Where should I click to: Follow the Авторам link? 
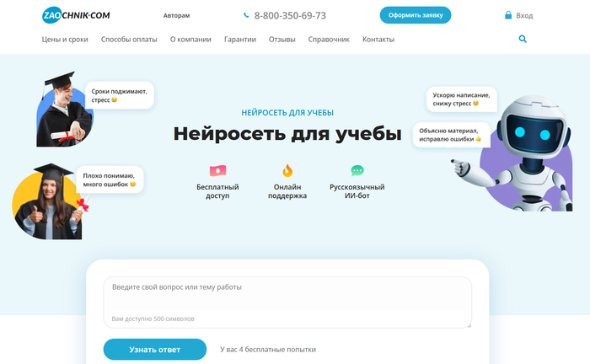point(176,15)
